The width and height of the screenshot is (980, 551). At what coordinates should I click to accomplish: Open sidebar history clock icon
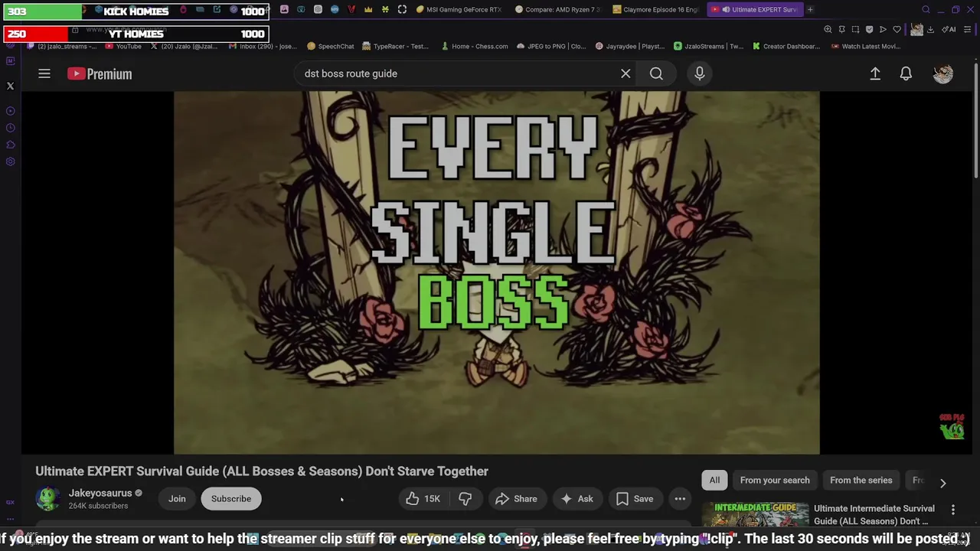click(10, 128)
